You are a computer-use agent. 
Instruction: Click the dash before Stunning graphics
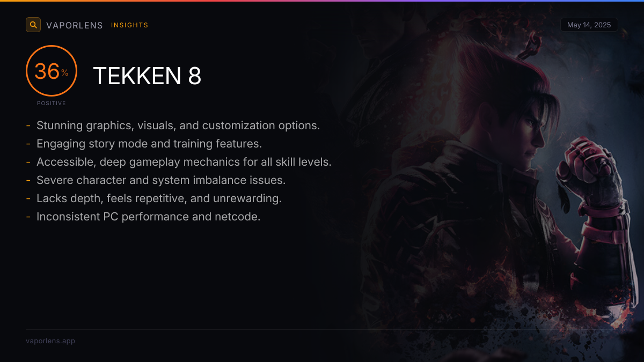click(28, 126)
